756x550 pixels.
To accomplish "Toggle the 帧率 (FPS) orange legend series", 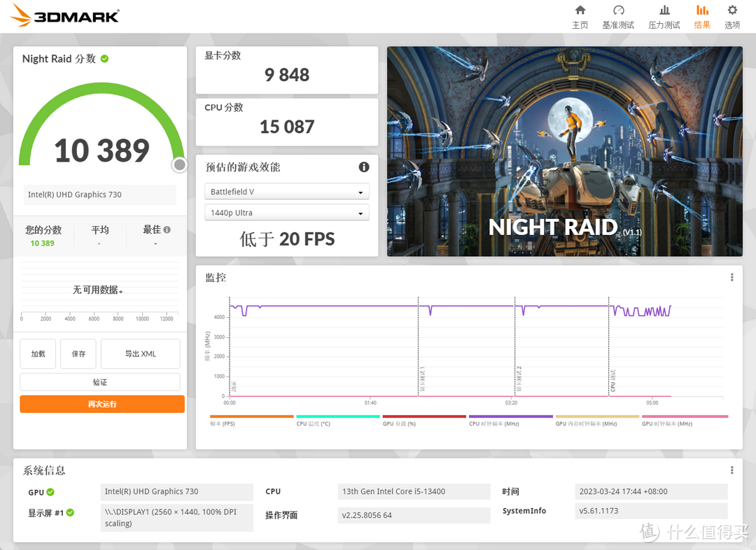I will pos(252,421).
